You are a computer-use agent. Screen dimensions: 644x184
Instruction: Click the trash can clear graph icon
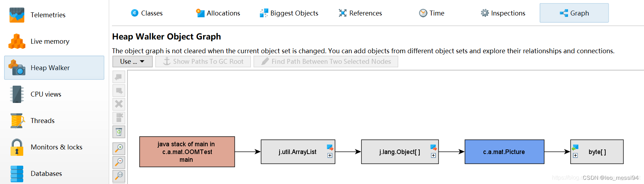click(x=119, y=132)
